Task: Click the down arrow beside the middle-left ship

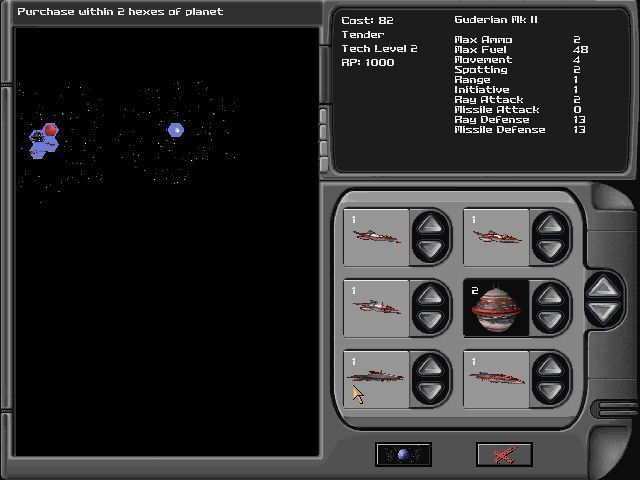Action: [x=431, y=320]
